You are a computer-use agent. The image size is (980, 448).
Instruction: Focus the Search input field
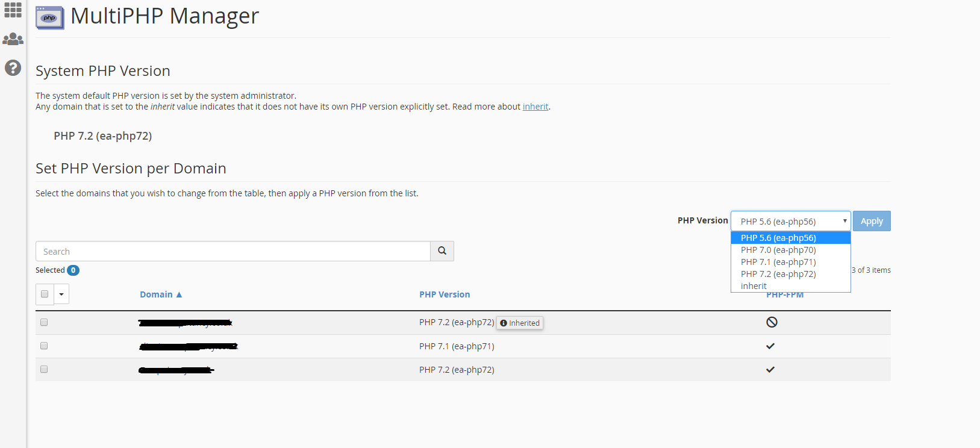tap(233, 251)
